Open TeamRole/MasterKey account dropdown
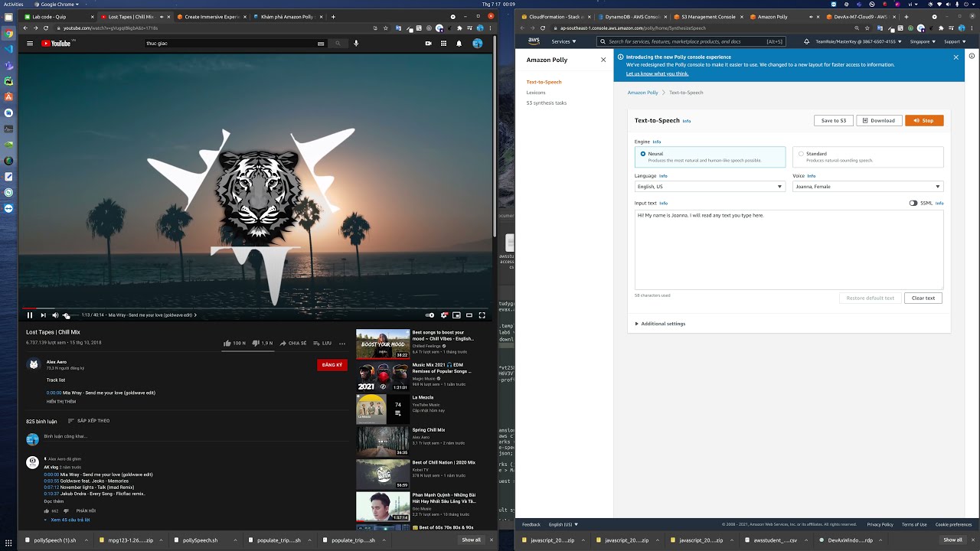The height and width of the screenshot is (551, 980). 858,41
